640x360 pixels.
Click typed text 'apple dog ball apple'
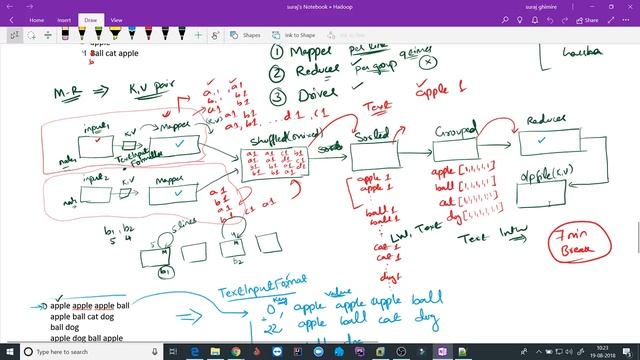click(x=87, y=338)
